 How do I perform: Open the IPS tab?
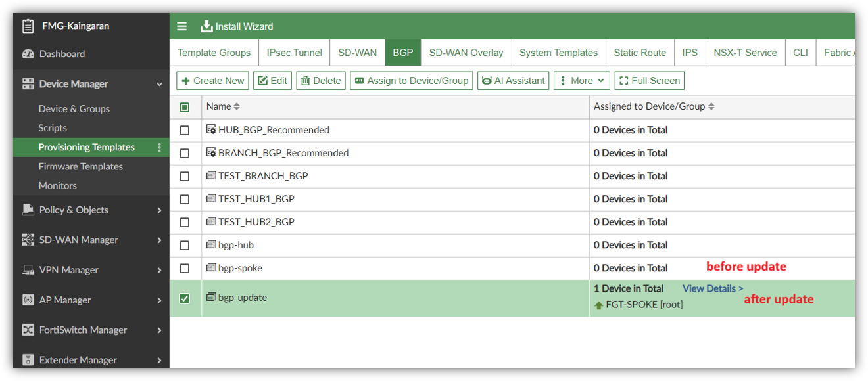tap(690, 53)
